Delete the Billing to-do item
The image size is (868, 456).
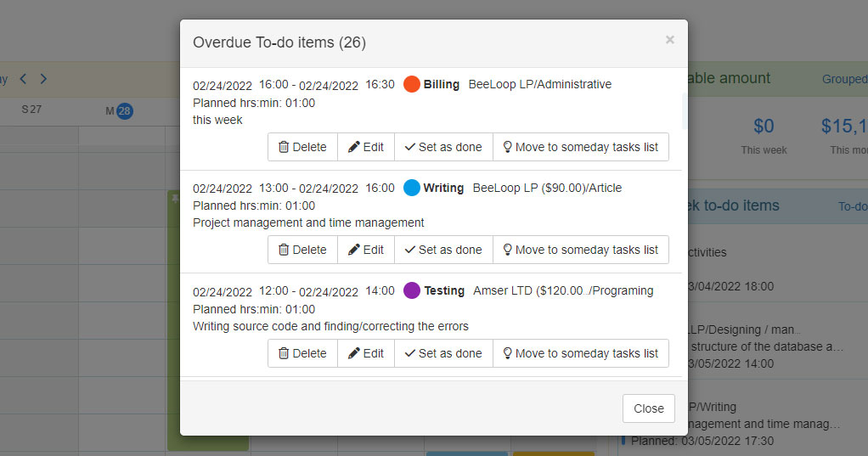(302, 147)
